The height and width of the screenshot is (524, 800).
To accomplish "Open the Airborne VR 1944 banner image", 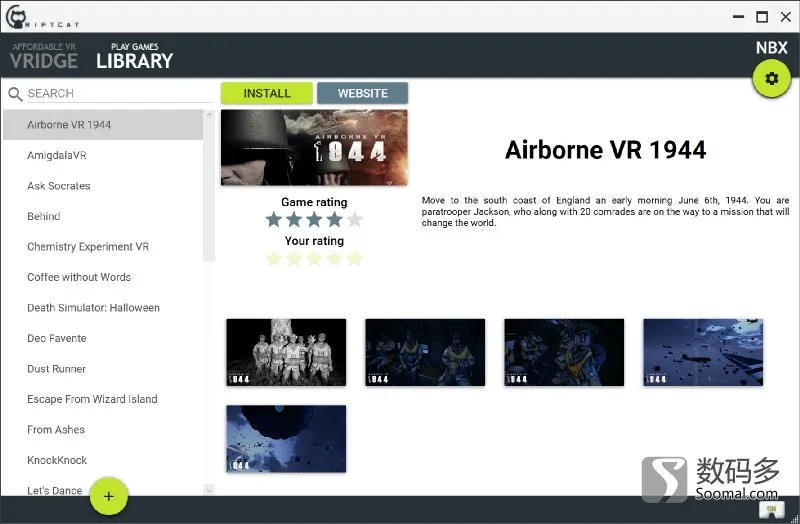I will pos(314,147).
